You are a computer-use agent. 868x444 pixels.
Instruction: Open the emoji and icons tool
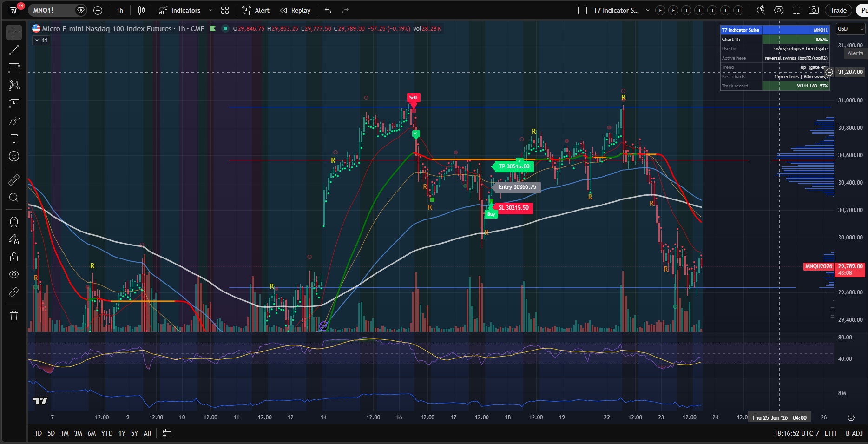pos(14,156)
